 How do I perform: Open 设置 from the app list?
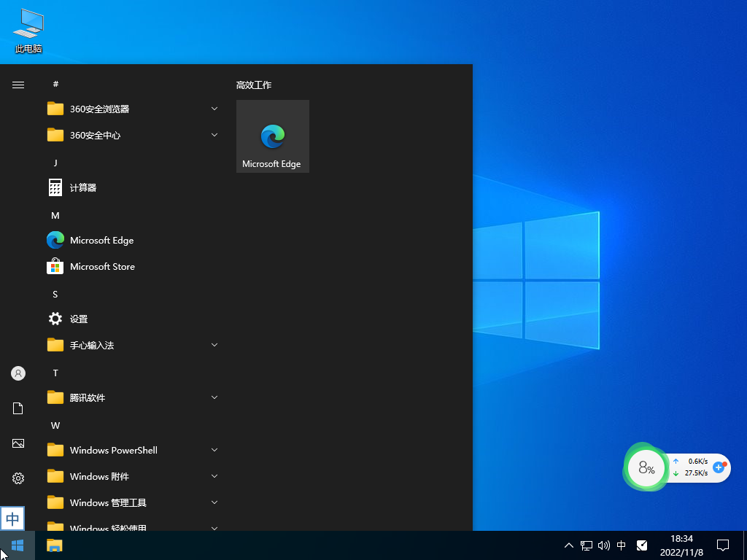pos(133,319)
